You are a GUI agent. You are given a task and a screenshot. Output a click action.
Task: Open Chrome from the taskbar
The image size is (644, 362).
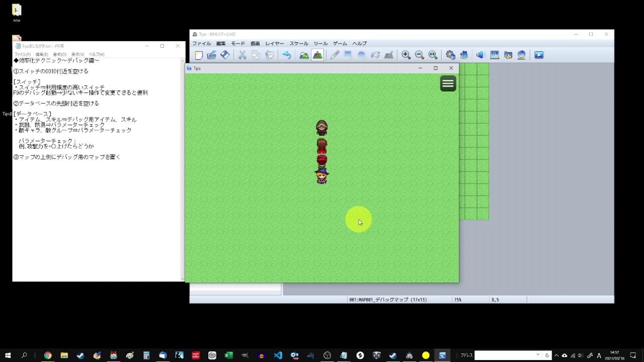coord(48,355)
